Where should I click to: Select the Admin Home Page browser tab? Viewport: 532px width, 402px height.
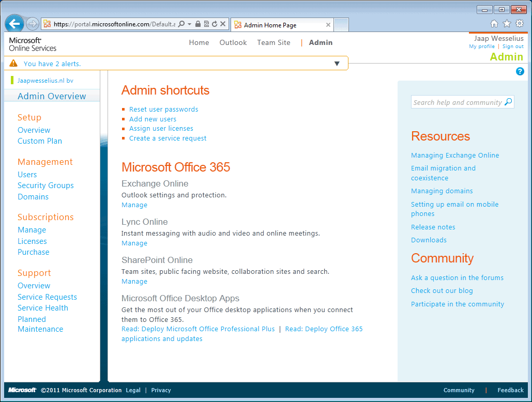282,25
